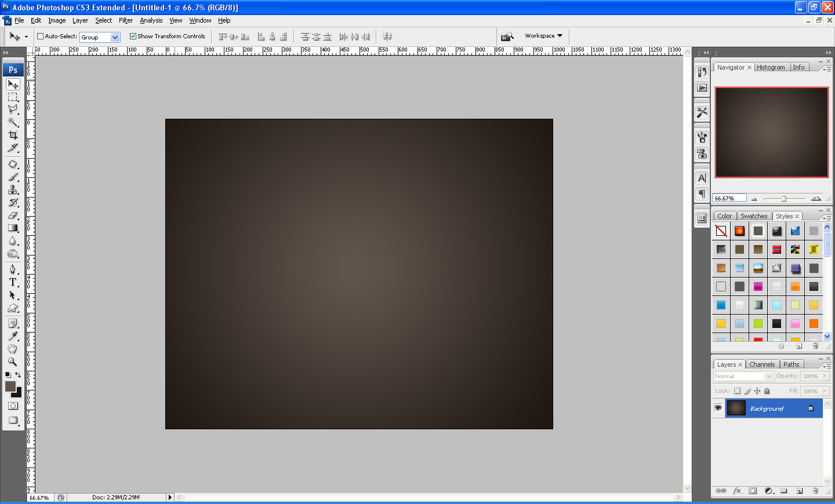835x504 pixels.
Task: Select the Crop tool
Action: point(13,134)
